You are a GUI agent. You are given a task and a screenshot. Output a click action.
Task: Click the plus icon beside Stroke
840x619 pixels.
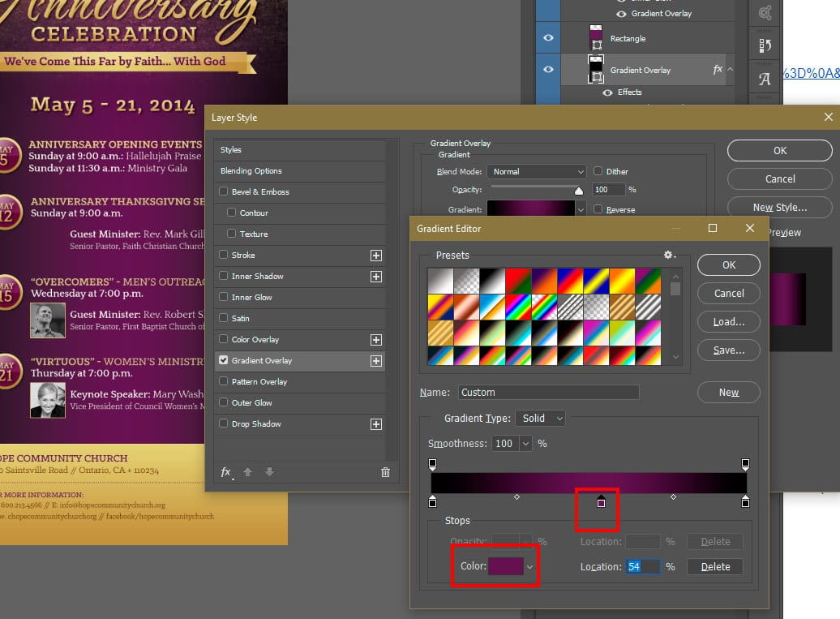click(375, 255)
